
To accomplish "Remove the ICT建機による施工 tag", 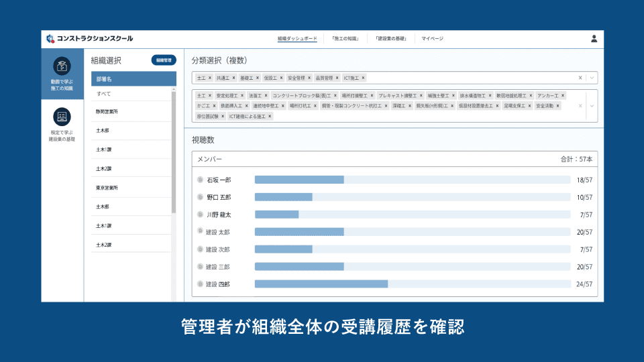I will [270, 117].
